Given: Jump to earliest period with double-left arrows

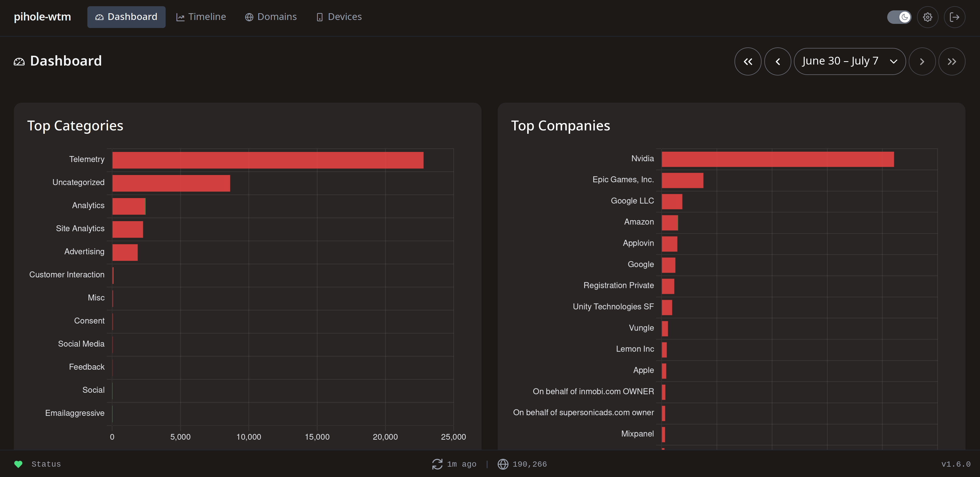Looking at the screenshot, I should click(x=748, y=61).
